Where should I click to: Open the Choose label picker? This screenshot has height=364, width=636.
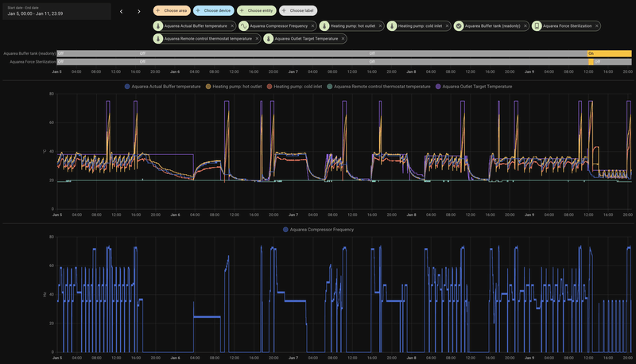[x=298, y=10]
